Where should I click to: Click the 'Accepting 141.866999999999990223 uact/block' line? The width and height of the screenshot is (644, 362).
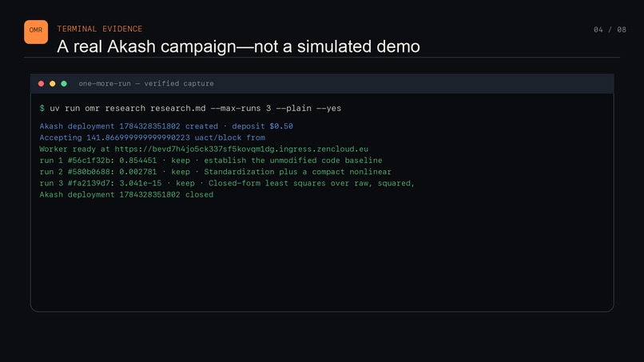153,137
